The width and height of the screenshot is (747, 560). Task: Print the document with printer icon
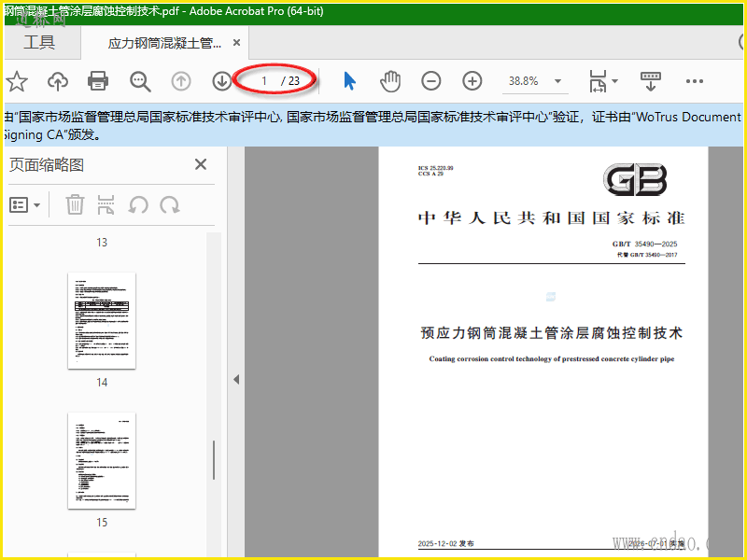(98, 81)
